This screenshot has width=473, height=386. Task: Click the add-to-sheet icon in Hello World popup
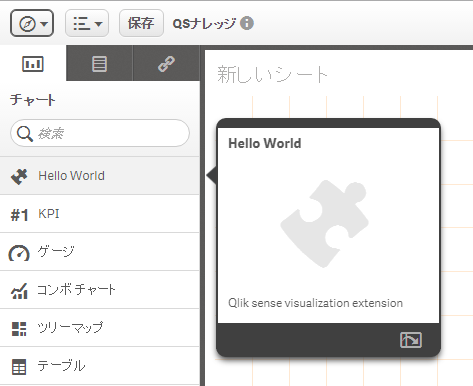(411, 340)
